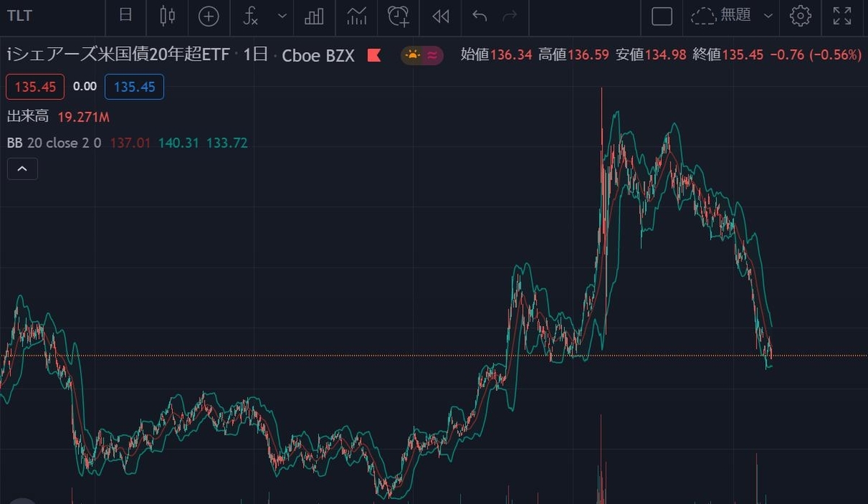868x504 pixels.
Task: Collapse the indicator legend with chevron
Action: 22,169
